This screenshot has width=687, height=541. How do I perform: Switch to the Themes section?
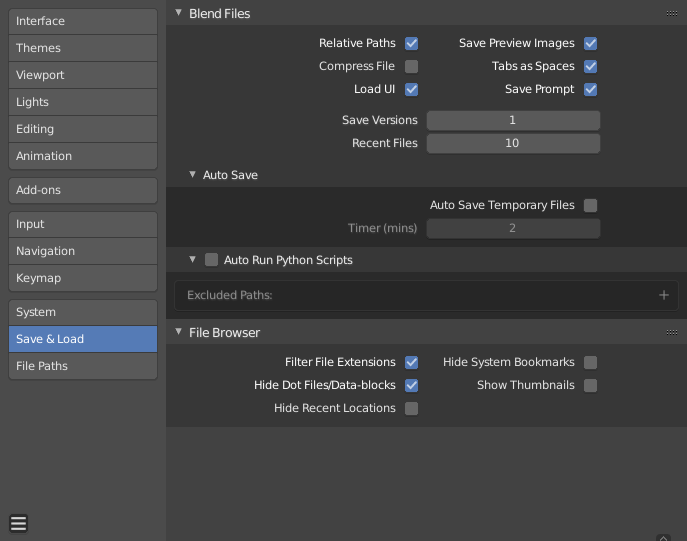point(83,48)
